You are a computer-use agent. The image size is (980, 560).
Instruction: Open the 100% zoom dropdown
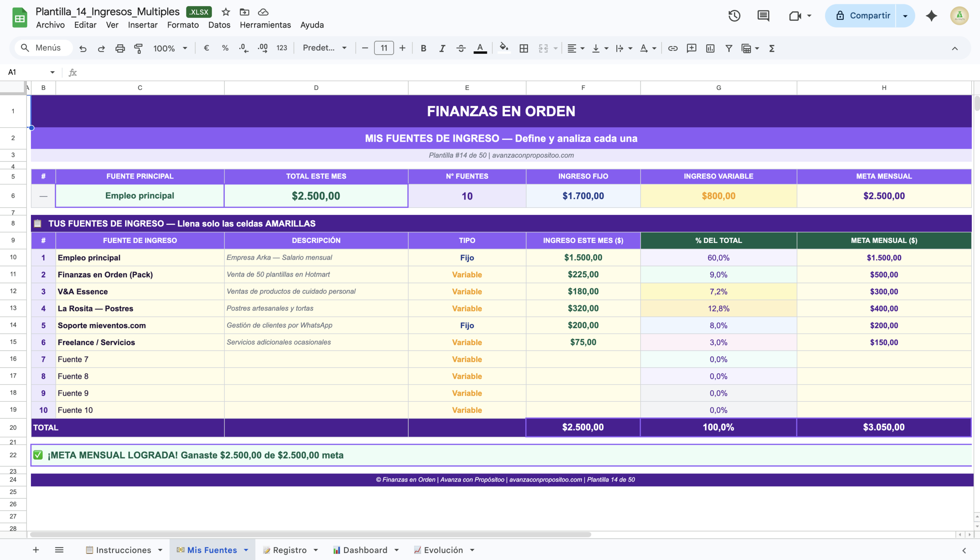(170, 48)
